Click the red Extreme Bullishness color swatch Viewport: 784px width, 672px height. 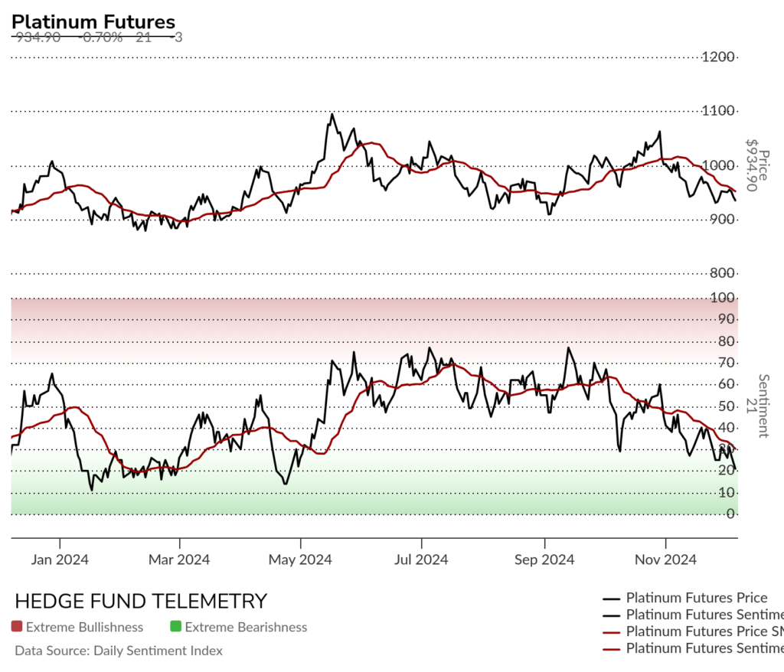point(17,627)
